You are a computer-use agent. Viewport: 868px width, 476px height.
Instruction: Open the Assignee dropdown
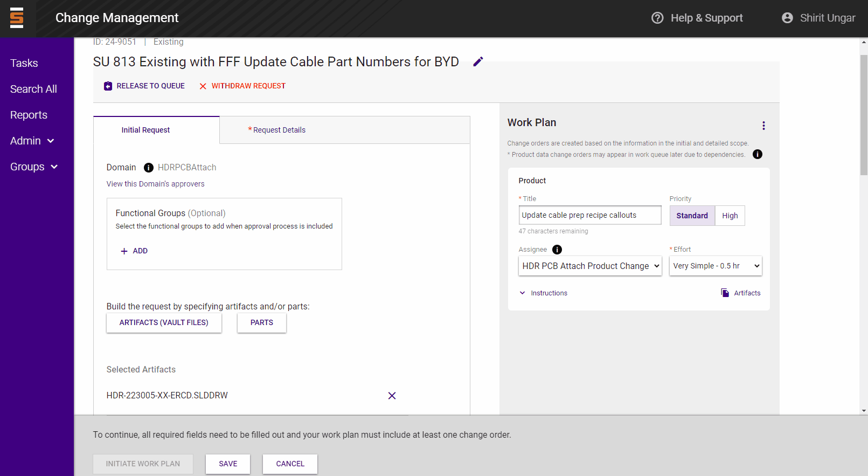point(590,266)
